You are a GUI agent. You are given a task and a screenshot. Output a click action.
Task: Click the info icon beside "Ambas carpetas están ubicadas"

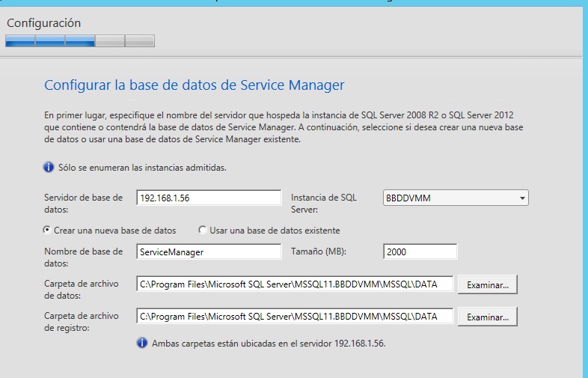(142, 343)
